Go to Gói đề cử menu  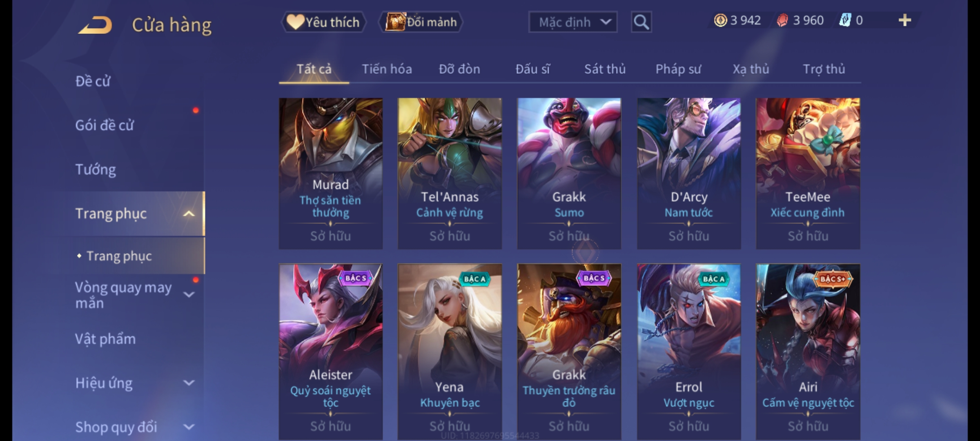(105, 125)
